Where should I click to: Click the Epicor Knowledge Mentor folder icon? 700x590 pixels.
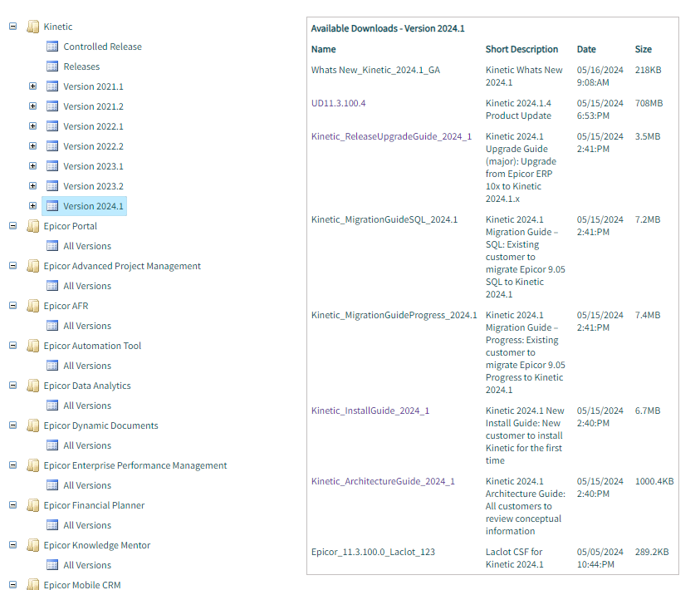tap(32, 545)
